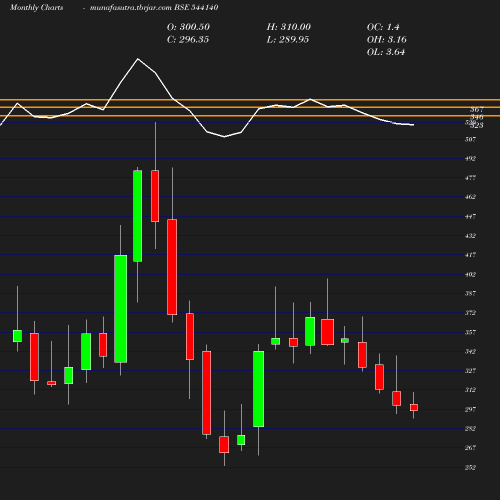This screenshot has height=500, width=500.
Task: Click the 367 level label by the orange lines
Action: coord(477,110)
